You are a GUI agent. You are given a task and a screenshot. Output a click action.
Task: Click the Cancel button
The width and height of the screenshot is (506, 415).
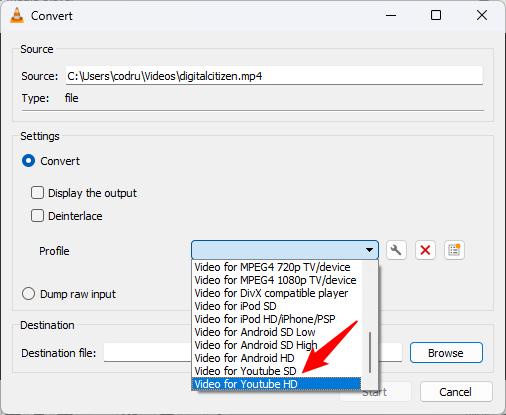pyautogui.click(x=456, y=392)
